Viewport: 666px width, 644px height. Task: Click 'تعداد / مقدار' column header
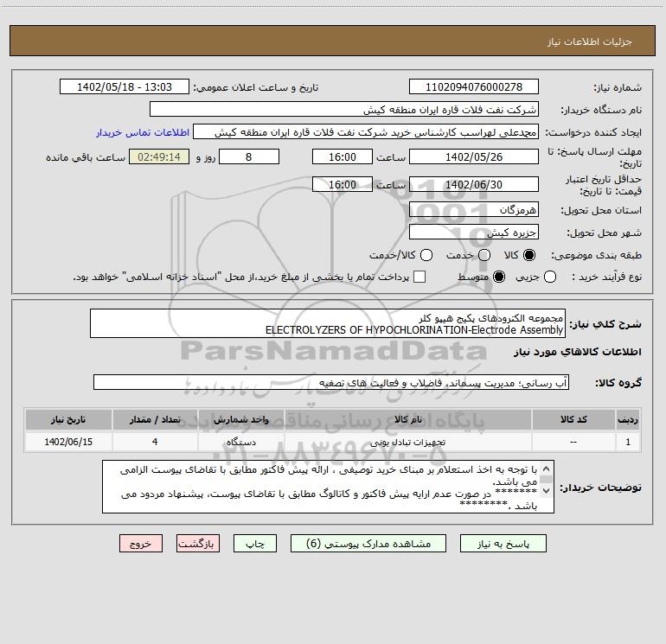155,419
